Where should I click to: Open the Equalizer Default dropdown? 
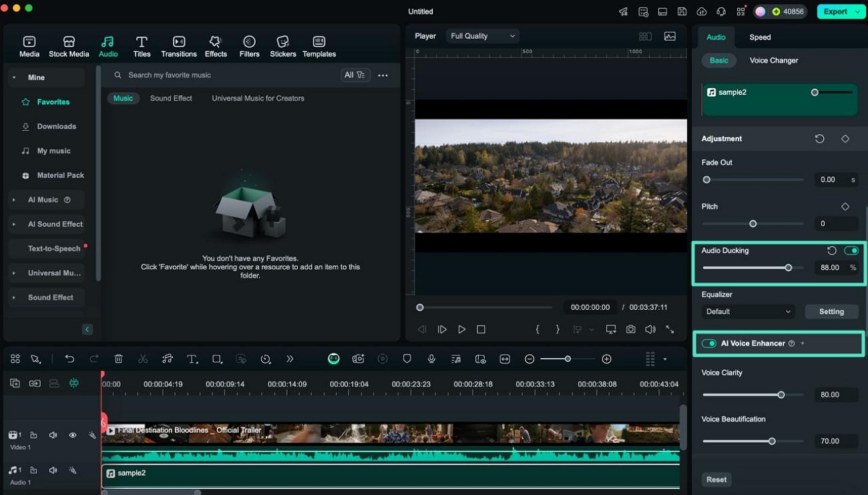(748, 311)
